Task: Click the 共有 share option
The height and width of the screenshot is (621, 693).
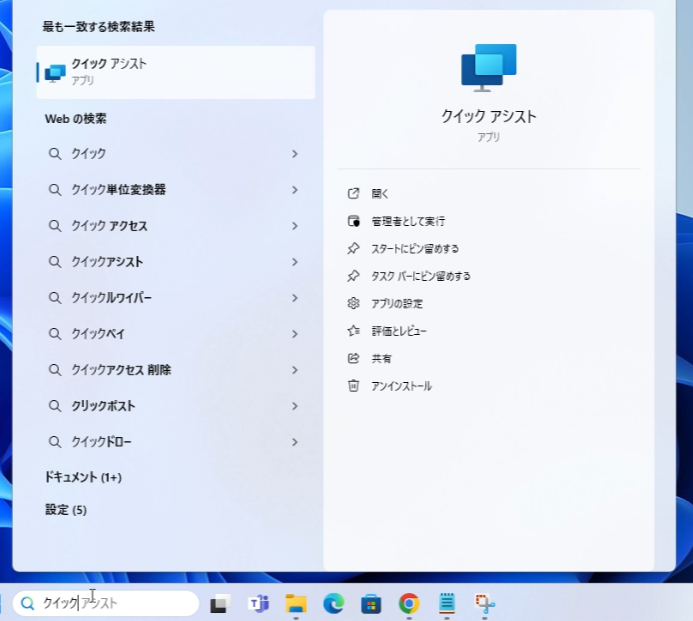Action: coord(381,358)
